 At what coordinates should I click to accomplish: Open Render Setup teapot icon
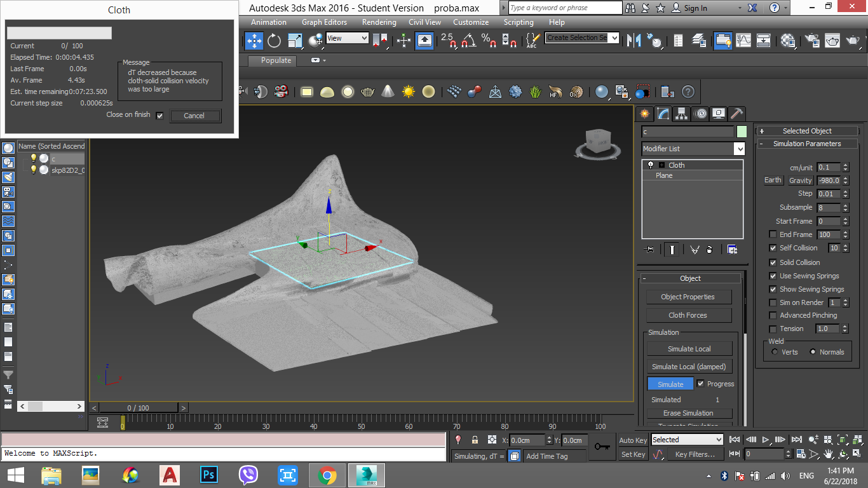tap(812, 41)
